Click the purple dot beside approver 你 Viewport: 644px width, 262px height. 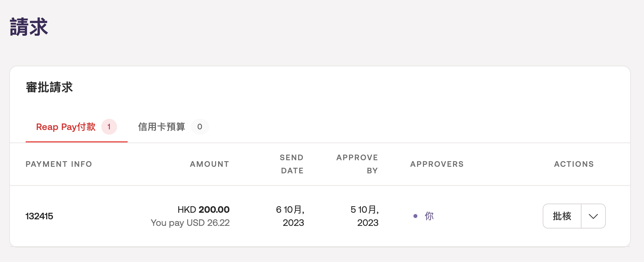coord(415,216)
